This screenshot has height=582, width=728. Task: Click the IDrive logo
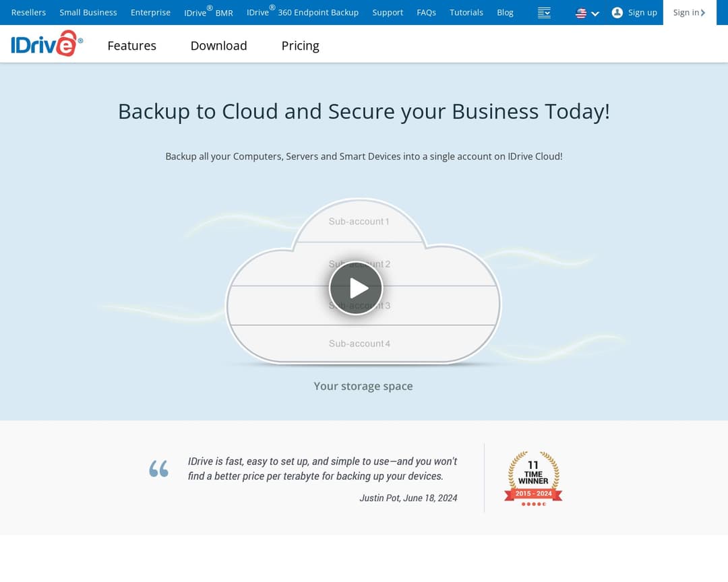click(47, 44)
